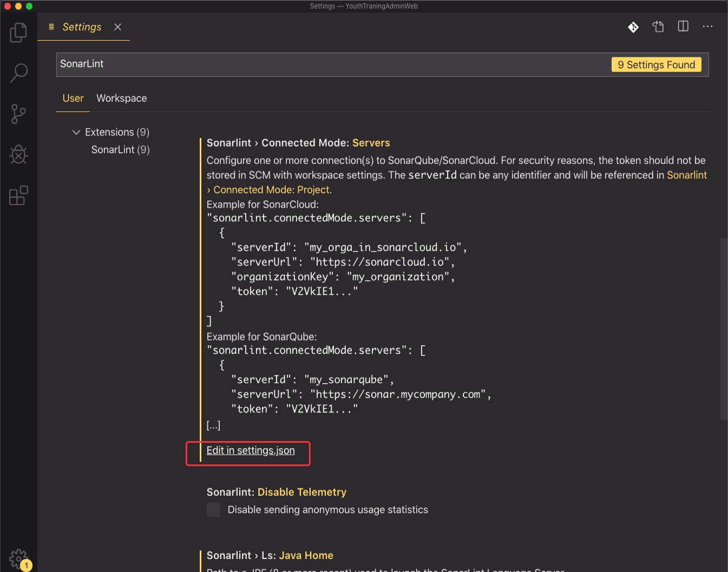Split the editor to the right
728x572 pixels.
pyautogui.click(x=683, y=27)
